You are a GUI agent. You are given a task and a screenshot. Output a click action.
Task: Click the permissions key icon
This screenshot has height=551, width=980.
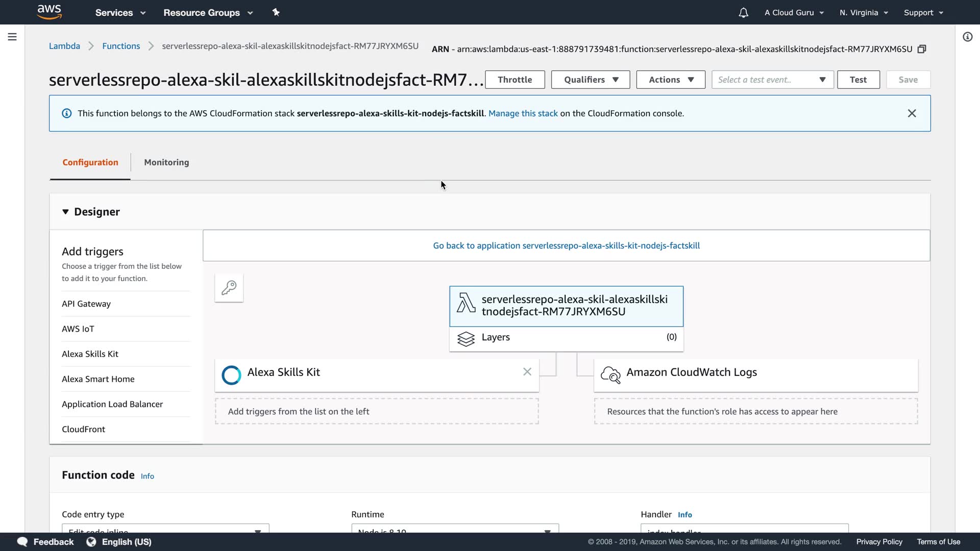pyautogui.click(x=229, y=288)
